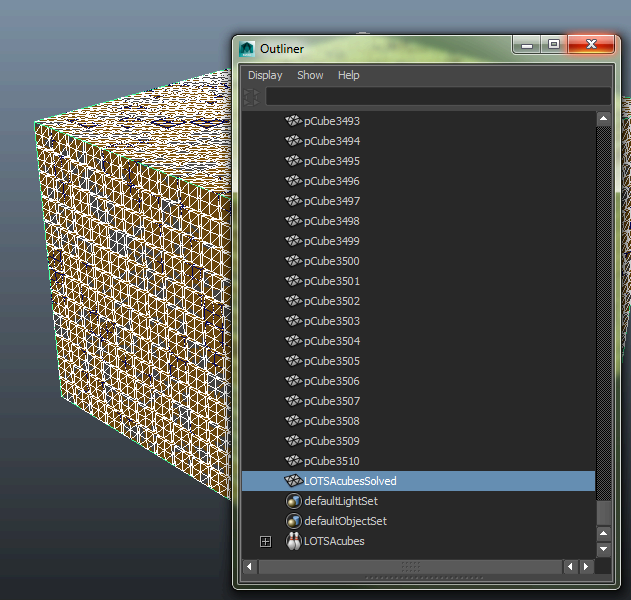Screen dimensions: 631x600
Task: Click the top scroll-up arrow of Outliner list
Action: point(603,118)
